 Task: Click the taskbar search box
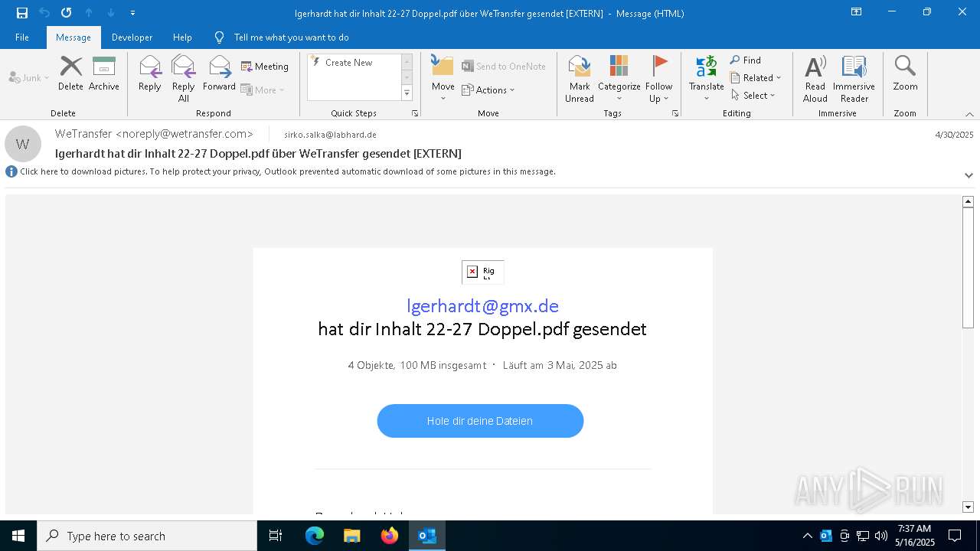point(147,536)
